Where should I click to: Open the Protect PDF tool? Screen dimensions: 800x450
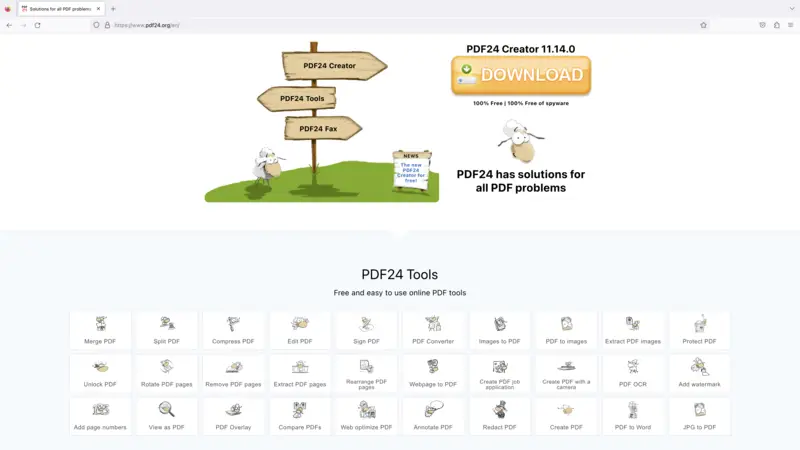(x=699, y=331)
